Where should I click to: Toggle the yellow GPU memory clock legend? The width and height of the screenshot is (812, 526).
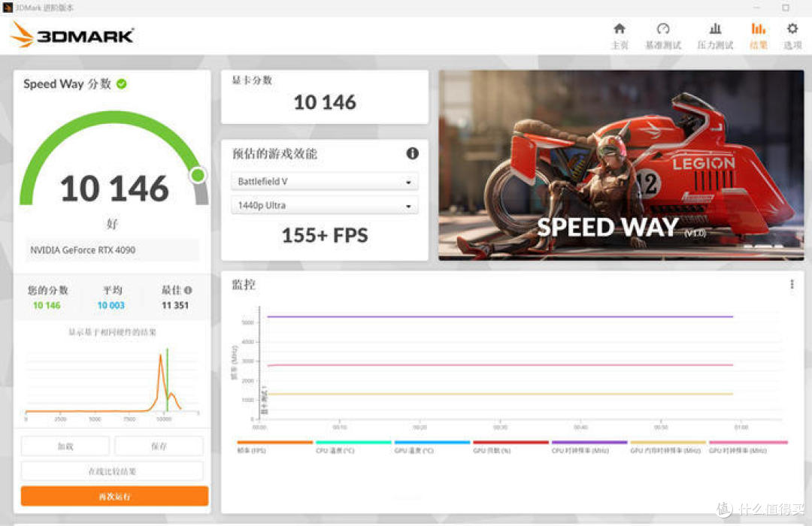[668, 447]
